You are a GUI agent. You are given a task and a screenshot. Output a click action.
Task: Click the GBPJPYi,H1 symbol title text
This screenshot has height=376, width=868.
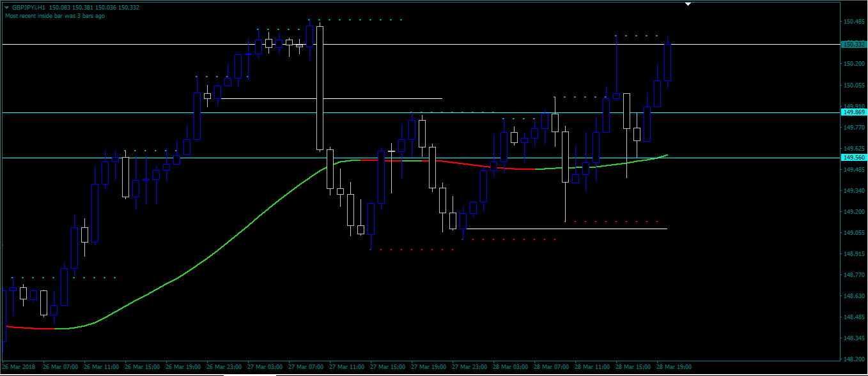29,8
